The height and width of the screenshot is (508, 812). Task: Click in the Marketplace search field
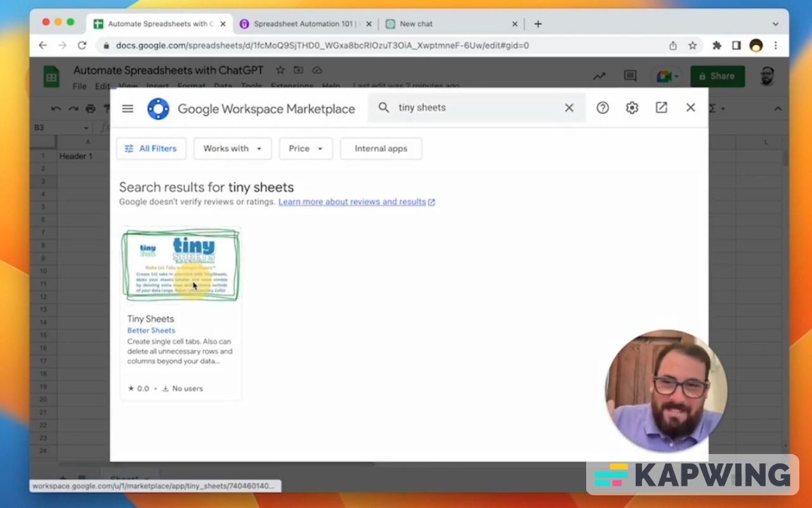[476, 108]
